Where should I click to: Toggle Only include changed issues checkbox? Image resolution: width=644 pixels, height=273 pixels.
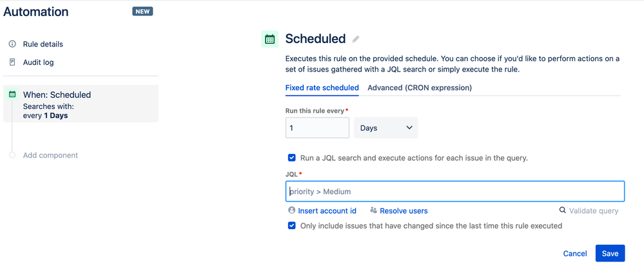[x=292, y=226]
